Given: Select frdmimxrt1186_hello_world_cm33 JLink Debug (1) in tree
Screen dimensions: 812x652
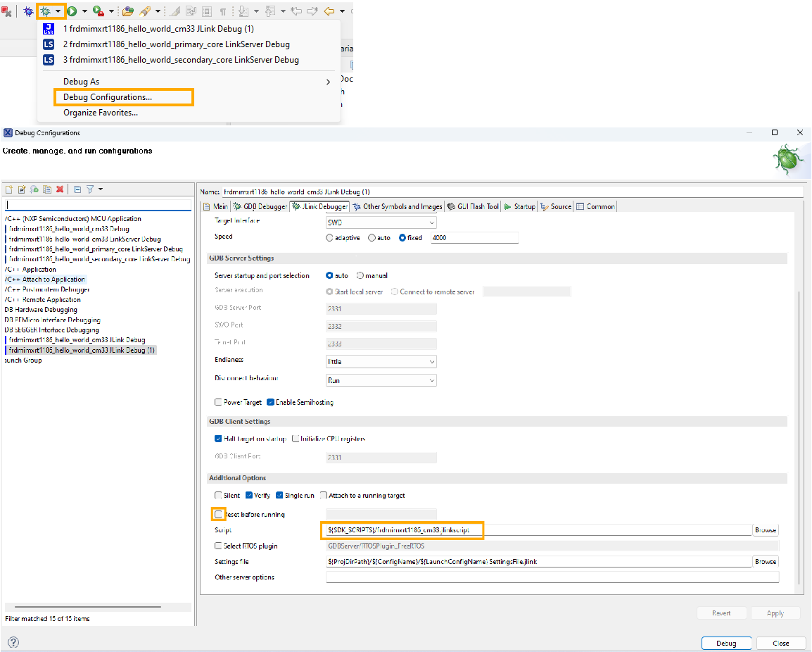Looking at the screenshot, I should [82, 350].
